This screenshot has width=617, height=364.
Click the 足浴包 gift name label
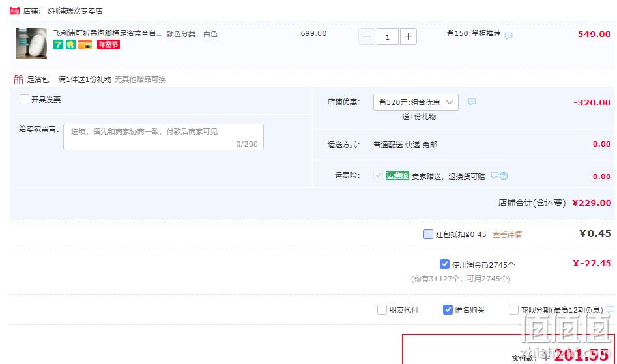[x=38, y=79]
